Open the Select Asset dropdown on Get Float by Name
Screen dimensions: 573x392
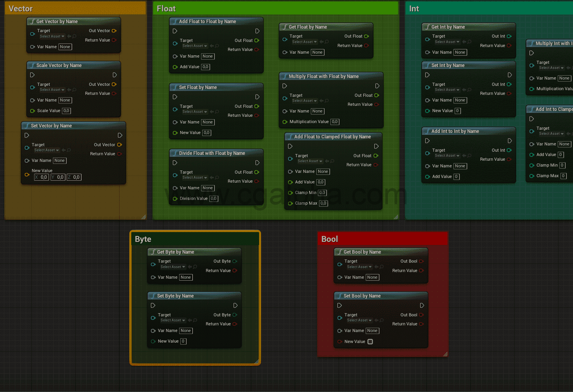pyautogui.click(x=305, y=42)
